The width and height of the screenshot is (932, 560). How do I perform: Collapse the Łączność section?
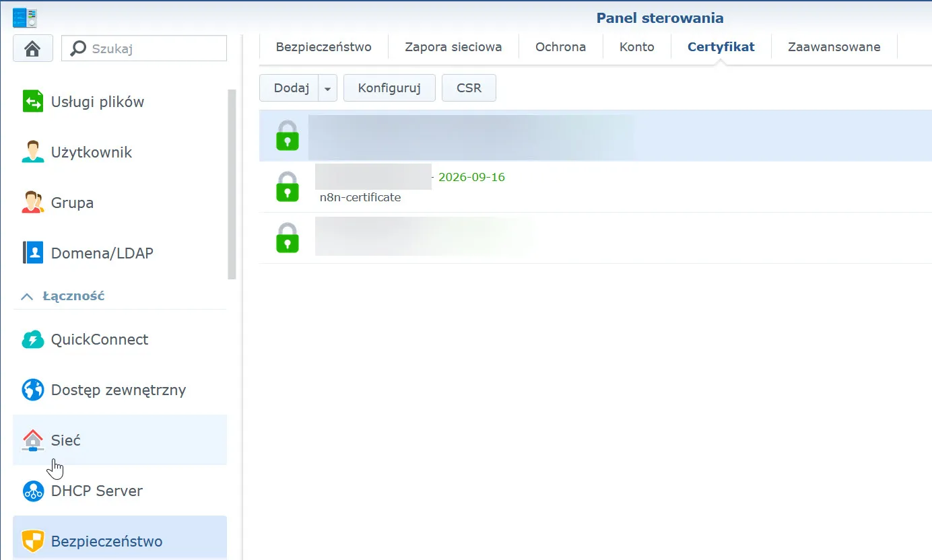pyautogui.click(x=28, y=296)
